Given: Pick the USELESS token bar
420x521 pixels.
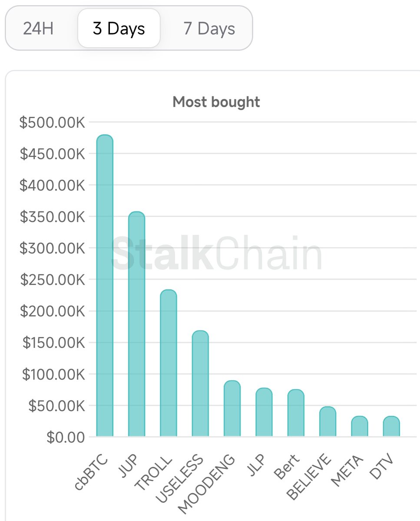Looking at the screenshot, I should coord(200,384).
